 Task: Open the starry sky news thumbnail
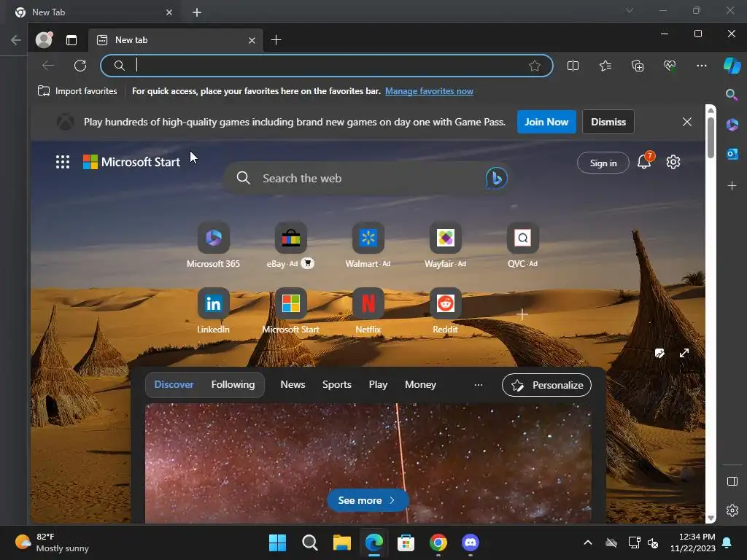368,463
